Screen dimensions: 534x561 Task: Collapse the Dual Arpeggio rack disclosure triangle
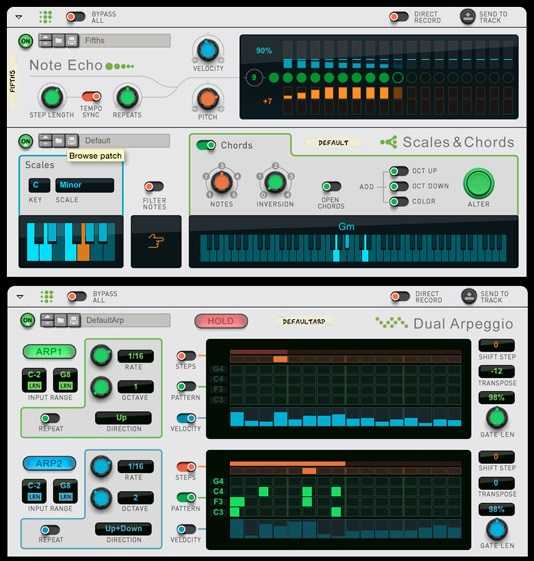click(20, 297)
